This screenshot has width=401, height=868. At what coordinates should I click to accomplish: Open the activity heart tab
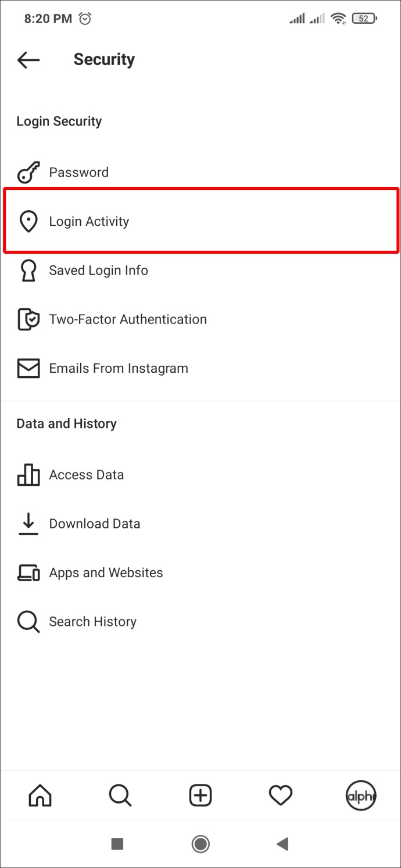click(281, 795)
